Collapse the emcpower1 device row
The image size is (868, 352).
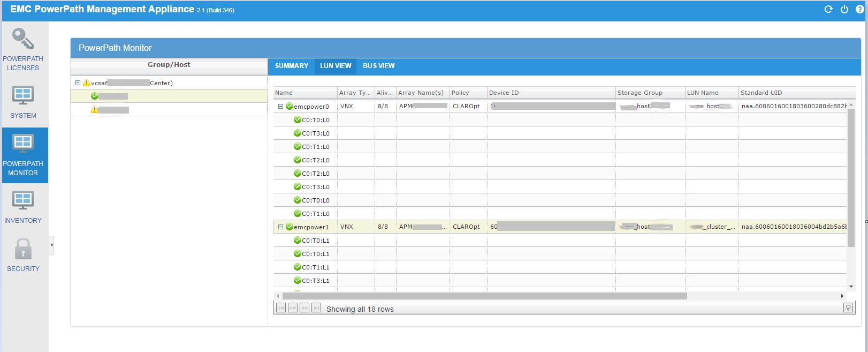[280, 227]
